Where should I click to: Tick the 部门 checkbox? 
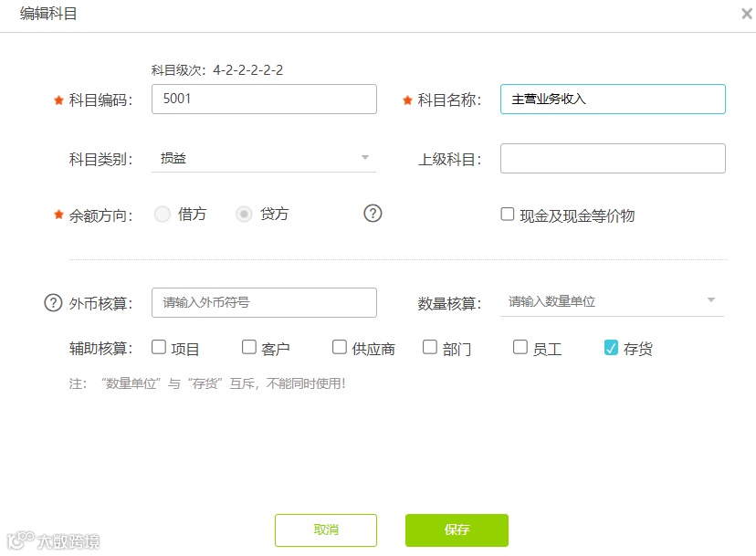(430, 347)
